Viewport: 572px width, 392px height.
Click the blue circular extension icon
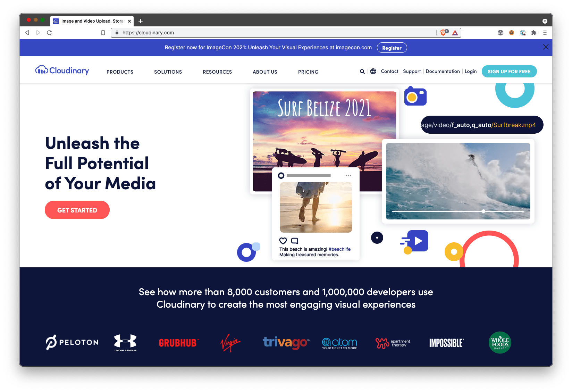(x=523, y=33)
